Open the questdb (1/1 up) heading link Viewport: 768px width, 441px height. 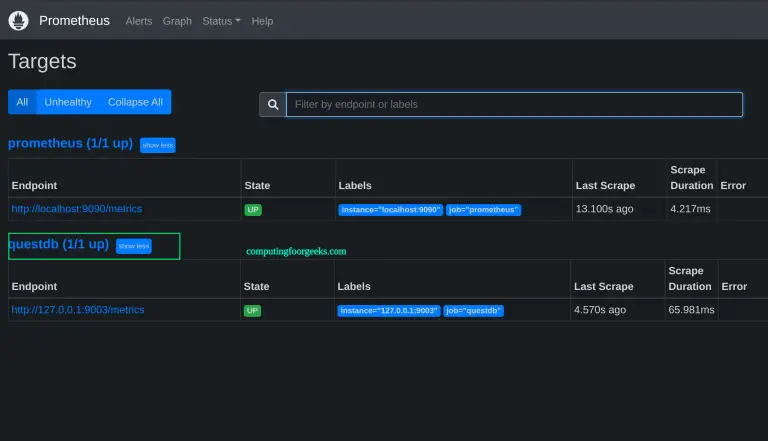(58, 244)
